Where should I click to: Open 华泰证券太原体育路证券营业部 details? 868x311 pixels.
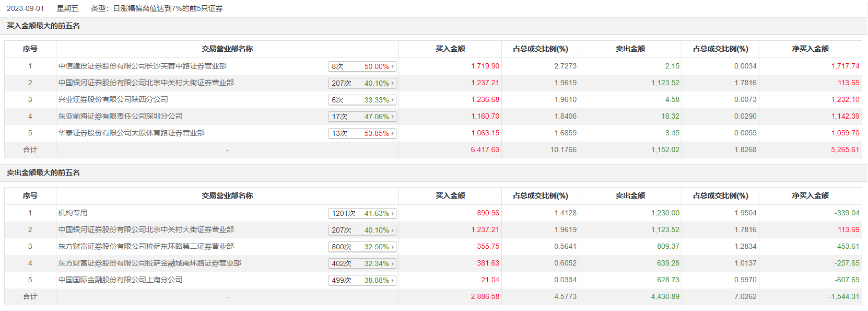(x=131, y=133)
